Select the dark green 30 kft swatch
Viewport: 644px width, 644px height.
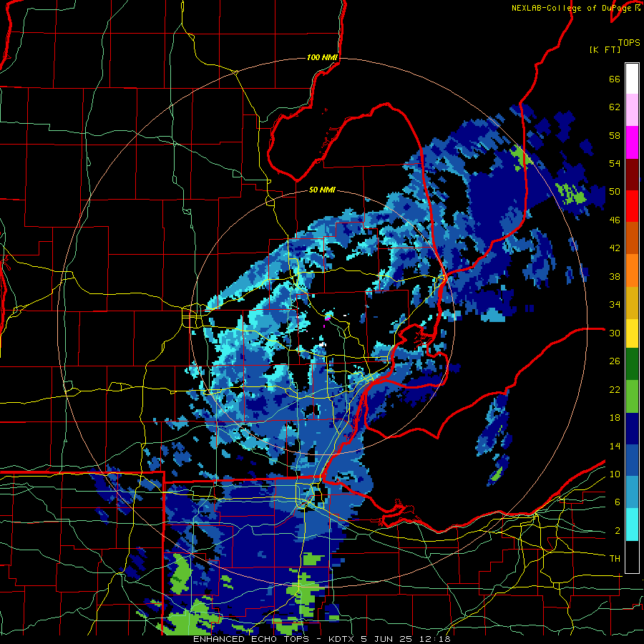632,364
